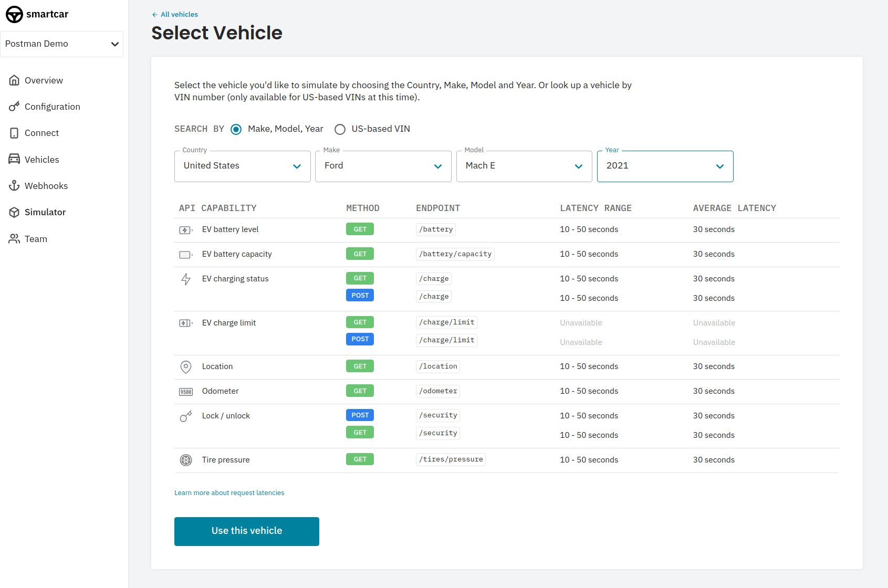
Task: Click the /battery/capacity endpoint text
Action: coord(455,254)
